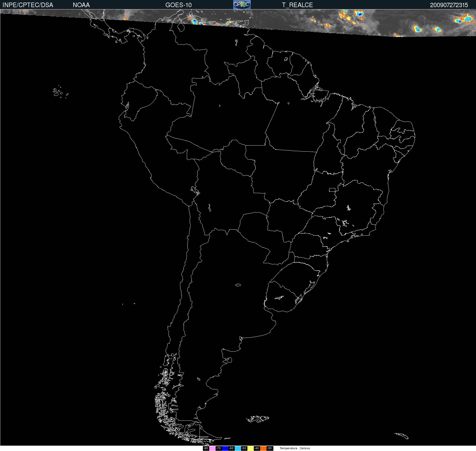The height and width of the screenshot is (451, 476).
Task: Click Lake Titicaca outline on Peru-Bolivia border
Action: point(195,190)
